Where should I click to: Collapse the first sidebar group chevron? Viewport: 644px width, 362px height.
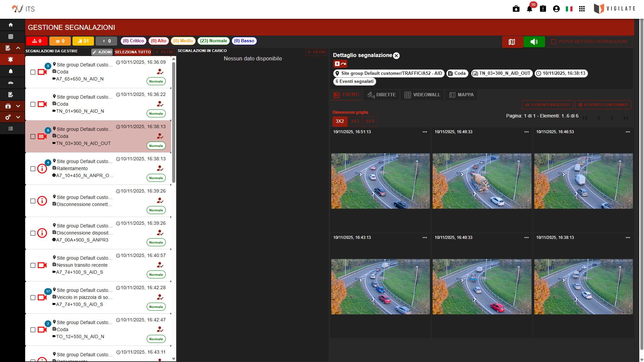(18, 48)
